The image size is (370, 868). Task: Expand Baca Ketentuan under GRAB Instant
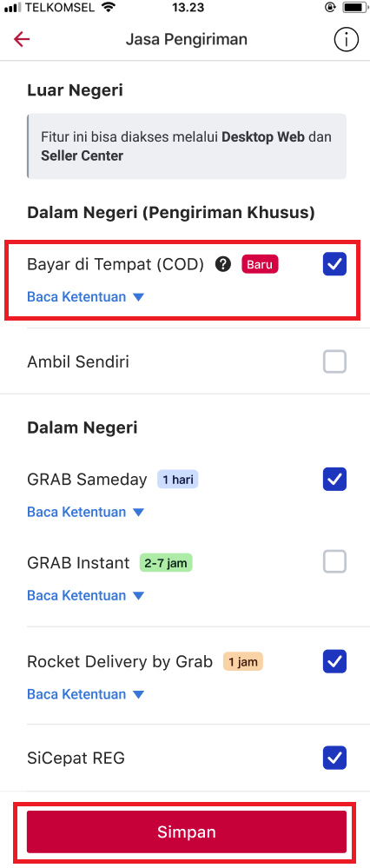click(86, 596)
